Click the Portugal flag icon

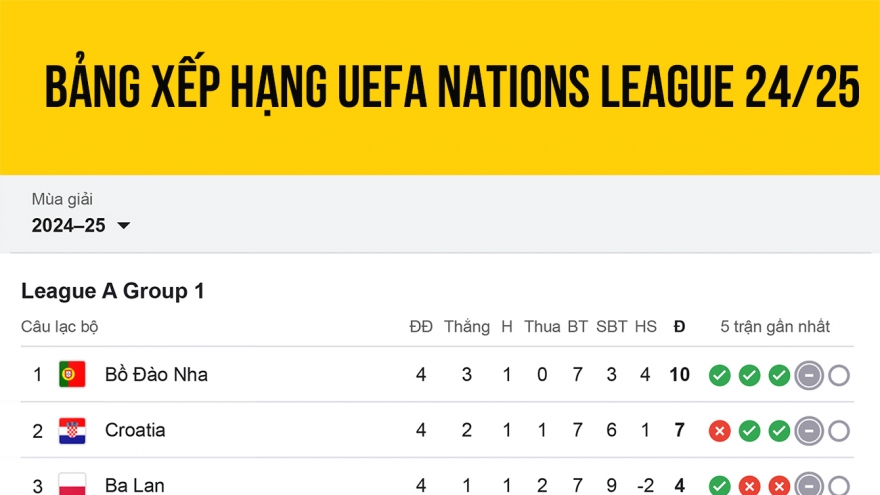[72, 375]
